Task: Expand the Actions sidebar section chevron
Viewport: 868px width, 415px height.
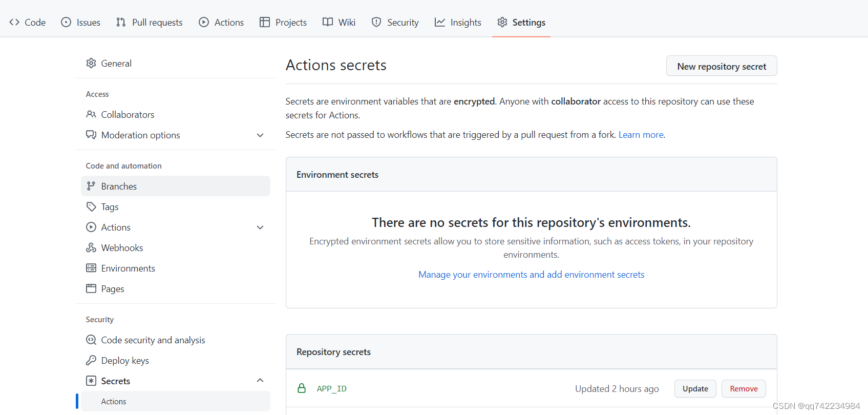Action: tap(260, 227)
